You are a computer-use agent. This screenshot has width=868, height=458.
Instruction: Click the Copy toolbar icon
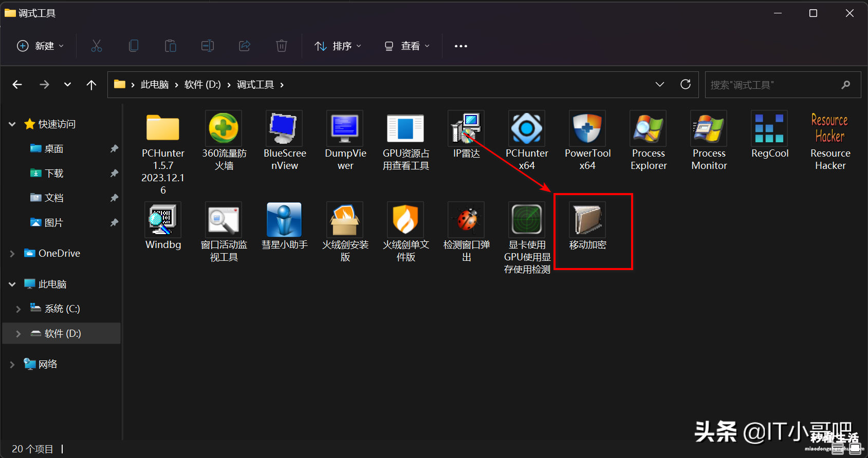tap(134, 46)
